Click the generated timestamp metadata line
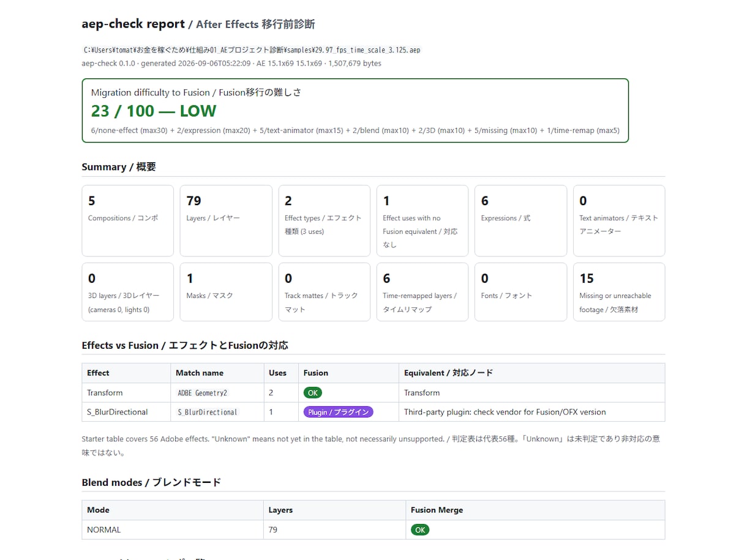This screenshot has height=560, width=747. [231, 63]
